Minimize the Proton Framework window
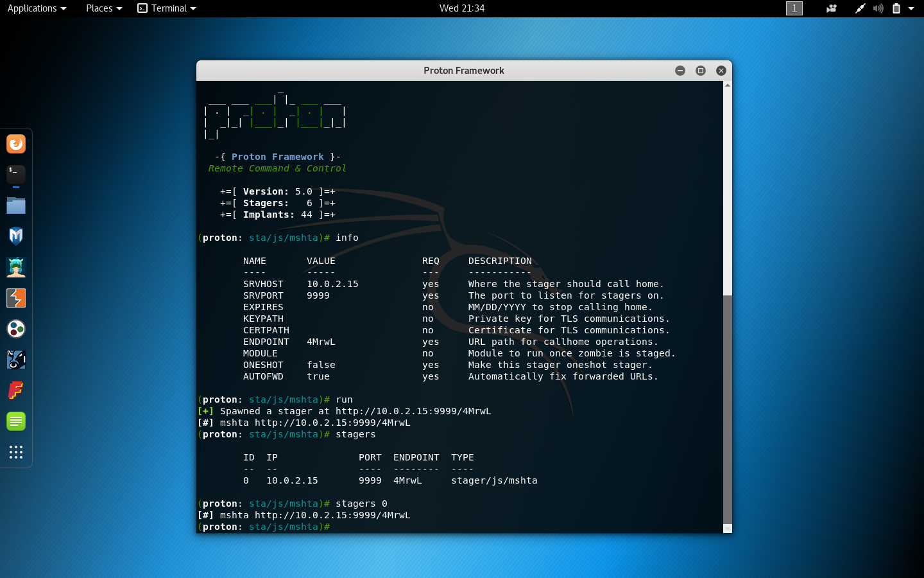The image size is (924, 578). pyautogui.click(x=680, y=71)
